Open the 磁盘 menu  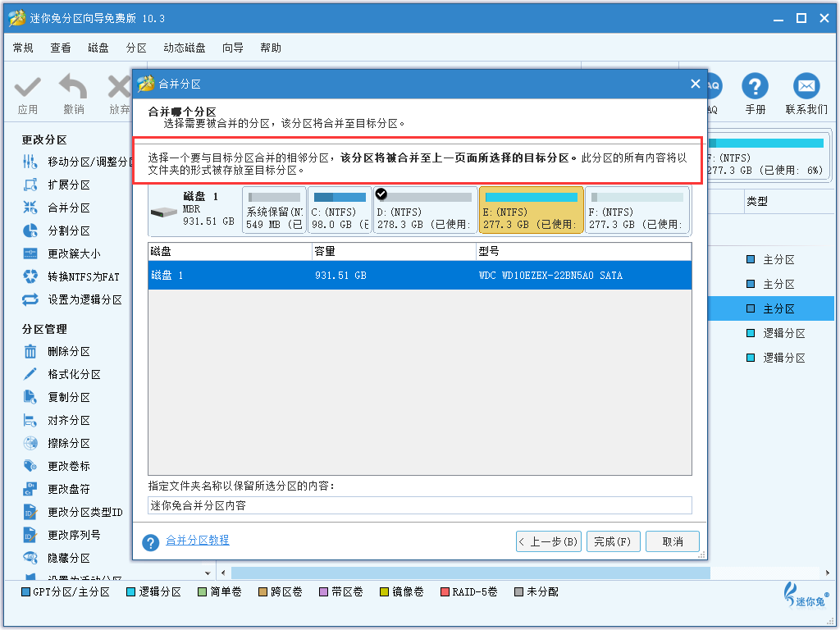pyautogui.click(x=98, y=48)
